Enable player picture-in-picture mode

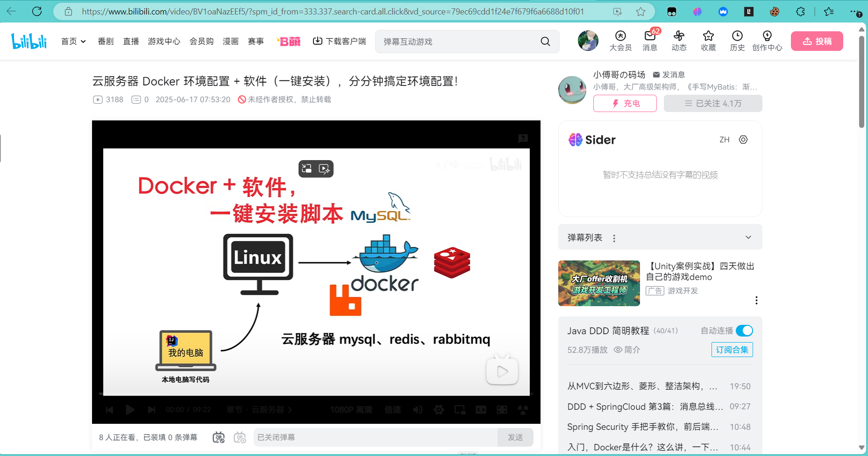pyautogui.click(x=460, y=410)
